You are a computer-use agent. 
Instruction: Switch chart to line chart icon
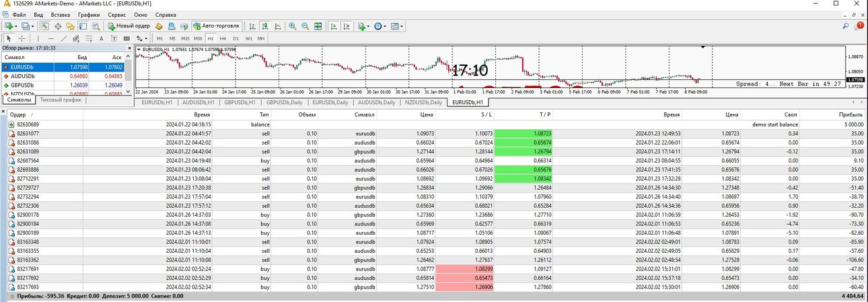tap(278, 26)
